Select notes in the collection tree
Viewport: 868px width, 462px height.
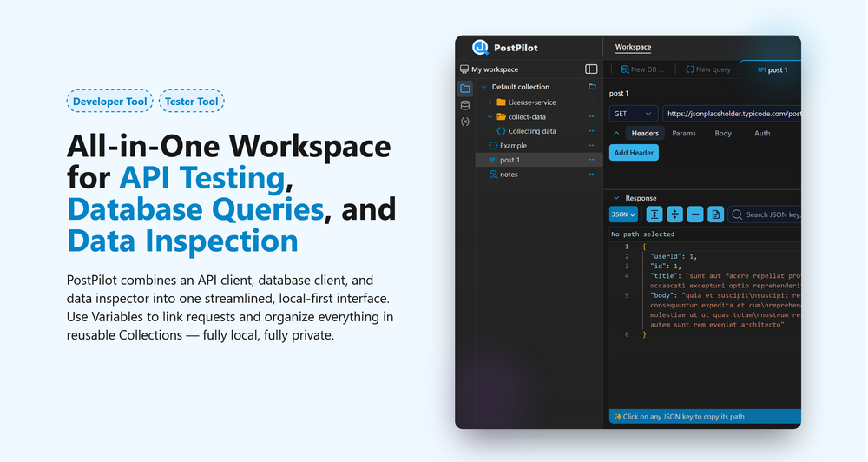pyautogui.click(x=509, y=175)
